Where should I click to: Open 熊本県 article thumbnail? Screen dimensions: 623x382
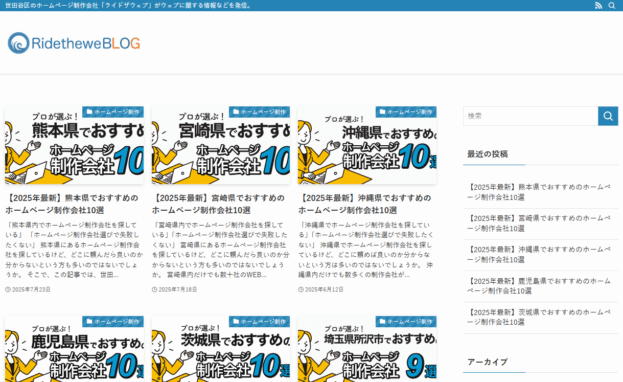pos(74,145)
